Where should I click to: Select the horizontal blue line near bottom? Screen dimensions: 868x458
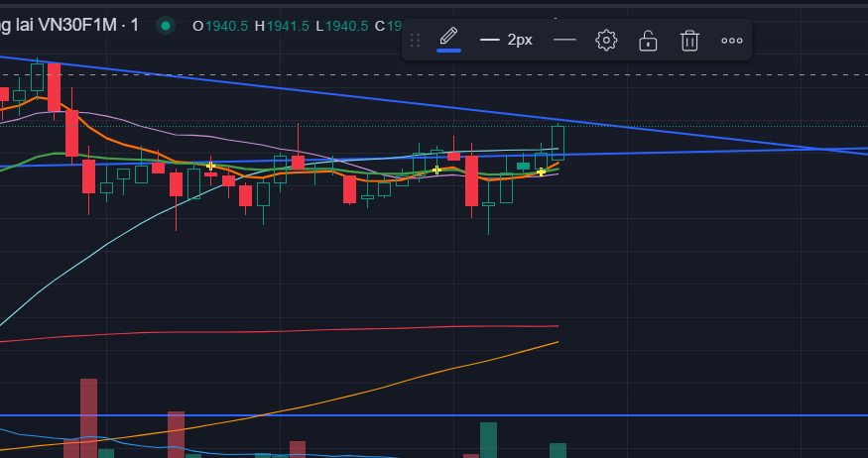click(434, 414)
